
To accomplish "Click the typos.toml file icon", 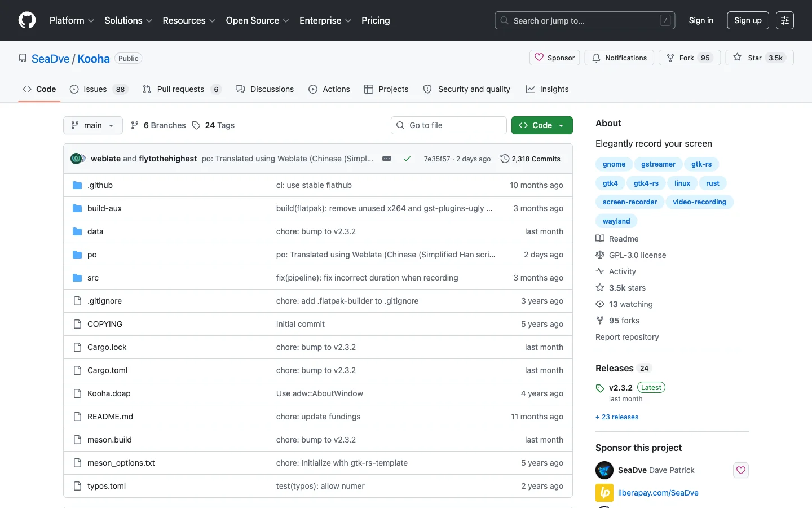I will pos(77,486).
